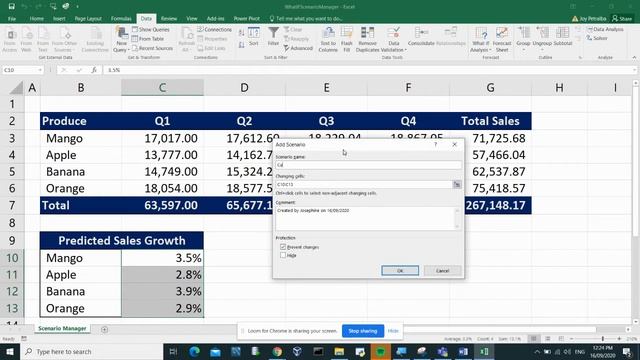The width and height of the screenshot is (640, 360).
Task: Toggle the Filter funnel icon
Action: [273, 36]
